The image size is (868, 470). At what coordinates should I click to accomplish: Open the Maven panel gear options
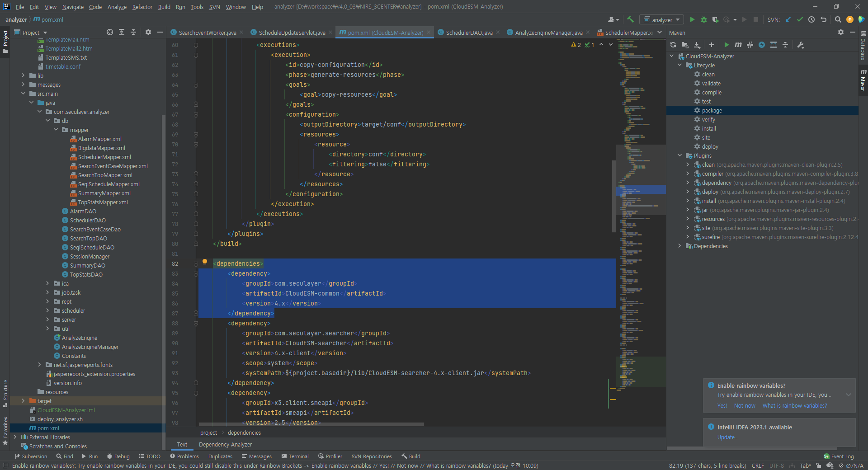[840, 32]
